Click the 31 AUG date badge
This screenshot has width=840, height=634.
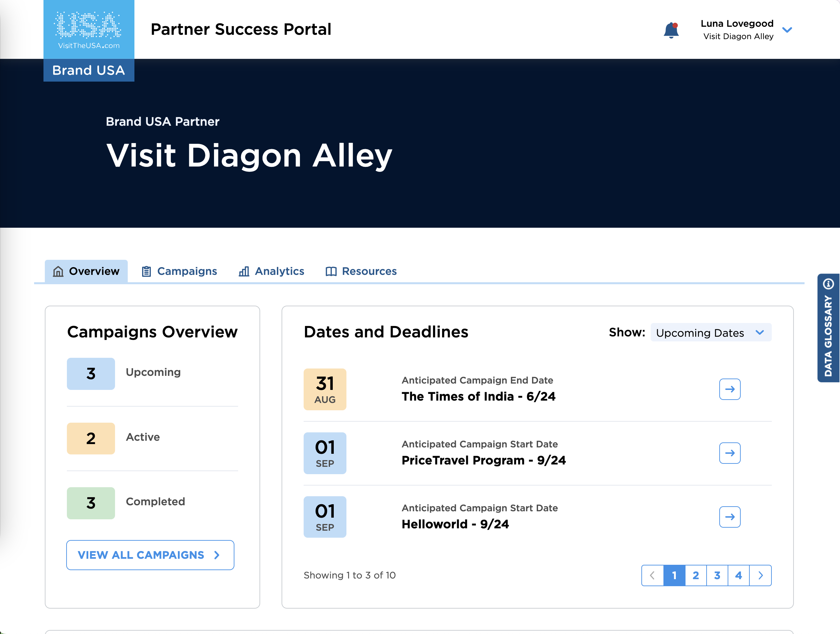click(x=325, y=389)
